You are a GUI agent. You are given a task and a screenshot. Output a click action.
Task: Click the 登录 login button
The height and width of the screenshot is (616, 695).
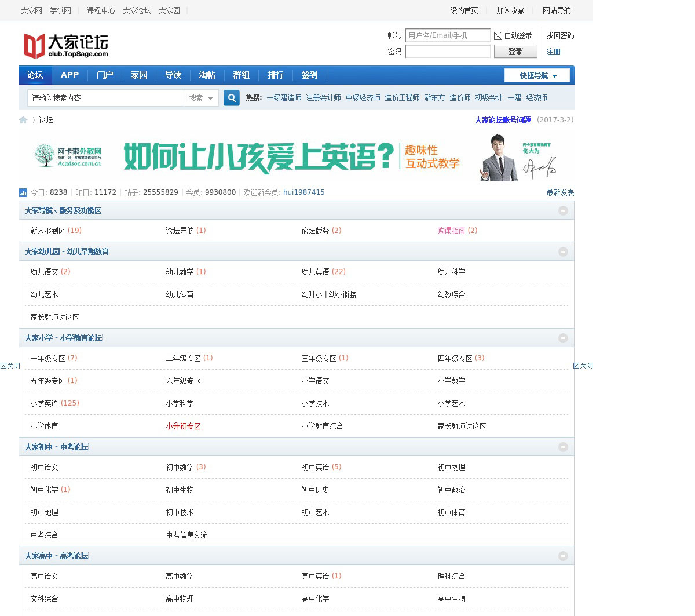pos(515,51)
